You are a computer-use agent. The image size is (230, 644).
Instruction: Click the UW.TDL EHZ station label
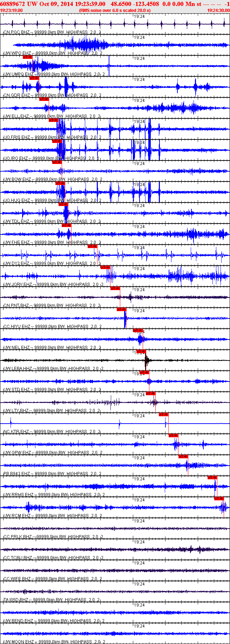[x=16, y=221]
